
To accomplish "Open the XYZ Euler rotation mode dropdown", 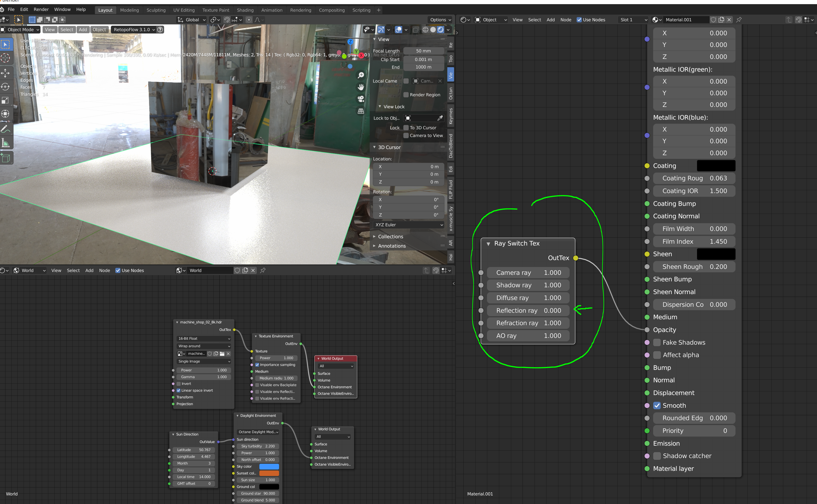I will coord(409,225).
